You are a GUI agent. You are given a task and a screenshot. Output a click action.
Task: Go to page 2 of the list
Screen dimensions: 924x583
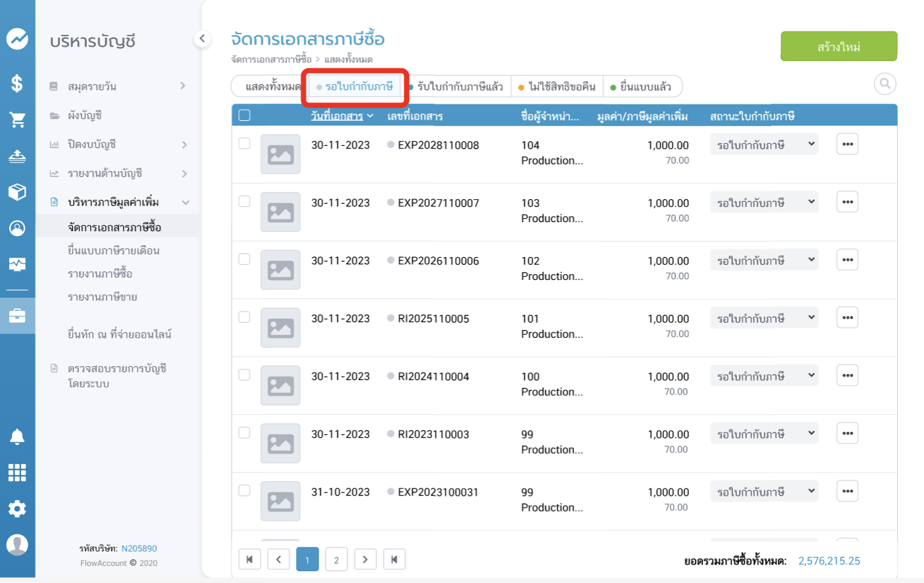[x=336, y=560]
